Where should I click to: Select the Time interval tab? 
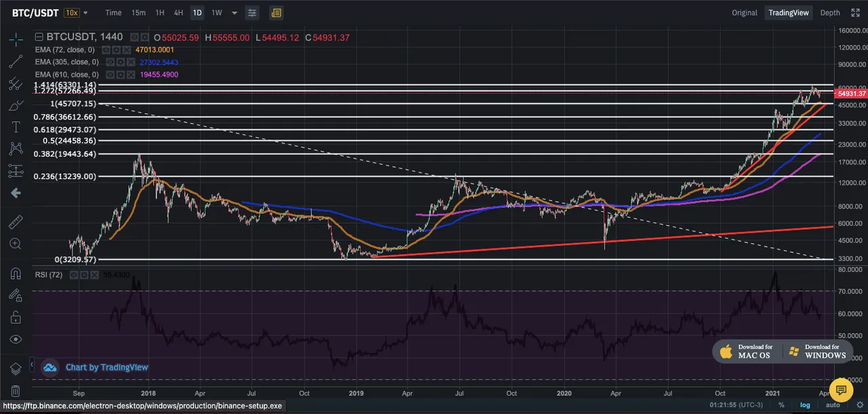[x=113, y=13]
